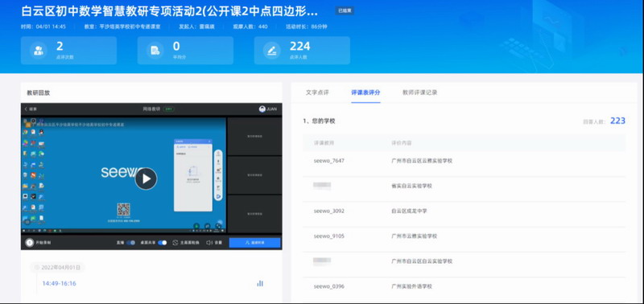The width and height of the screenshot is (644, 304).
Task: Select the seewo_0396 evaluation row
Action: click(x=464, y=286)
